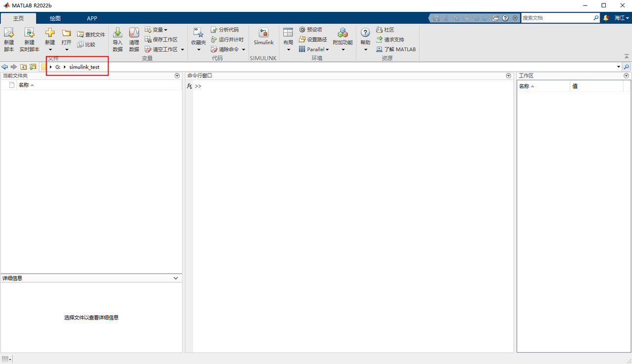Collapse the toolstrip with the minimize arrow
This screenshot has width=632, height=364.
click(627, 57)
